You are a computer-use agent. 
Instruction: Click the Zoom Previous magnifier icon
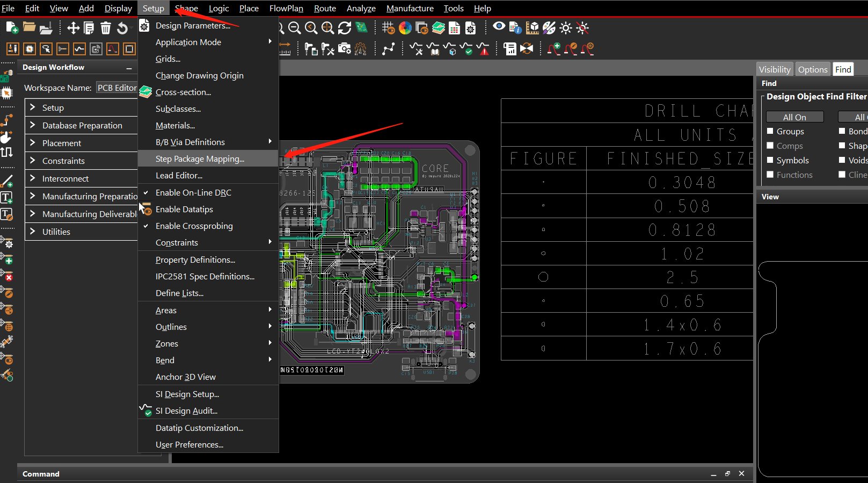click(311, 28)
